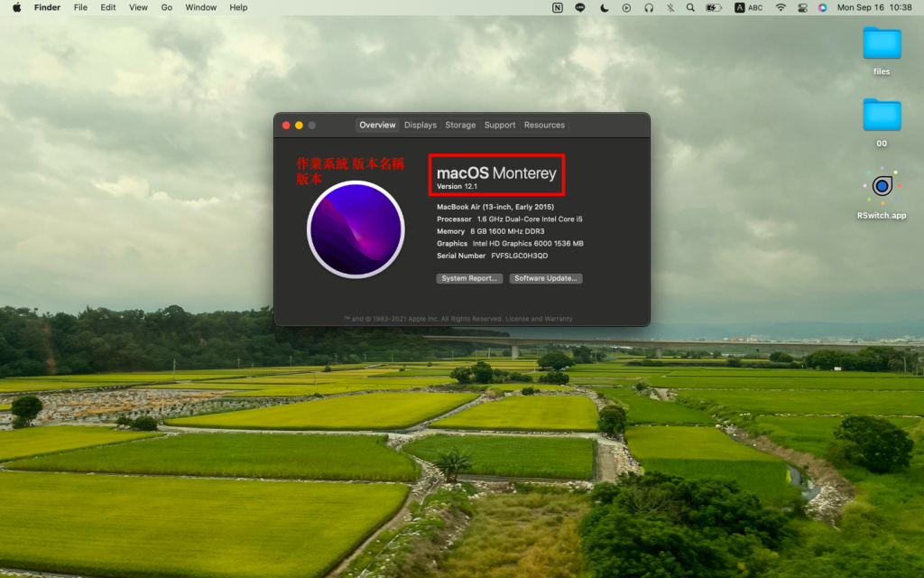Click the Processor specification line
Viewport: 924px width, 578px height.
click(x=509, y=219)
